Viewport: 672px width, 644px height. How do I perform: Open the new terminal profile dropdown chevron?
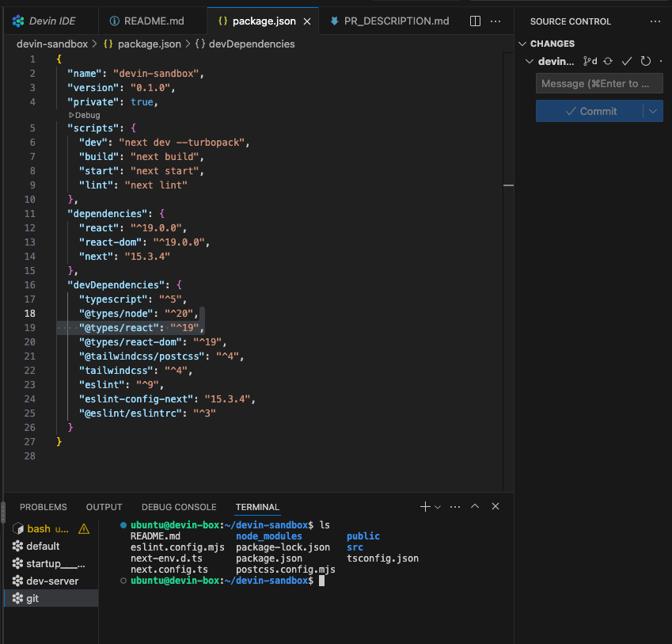(438, 507)
